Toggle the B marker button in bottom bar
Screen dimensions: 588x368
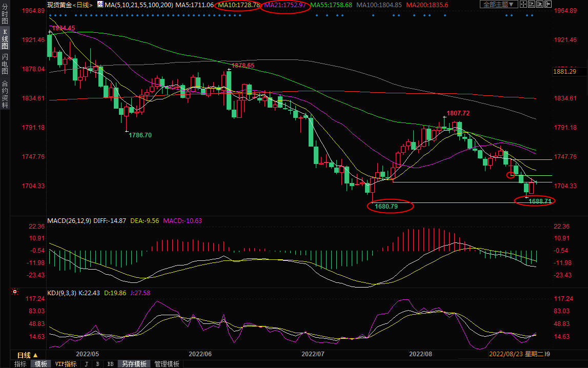[x=97, y=364]
